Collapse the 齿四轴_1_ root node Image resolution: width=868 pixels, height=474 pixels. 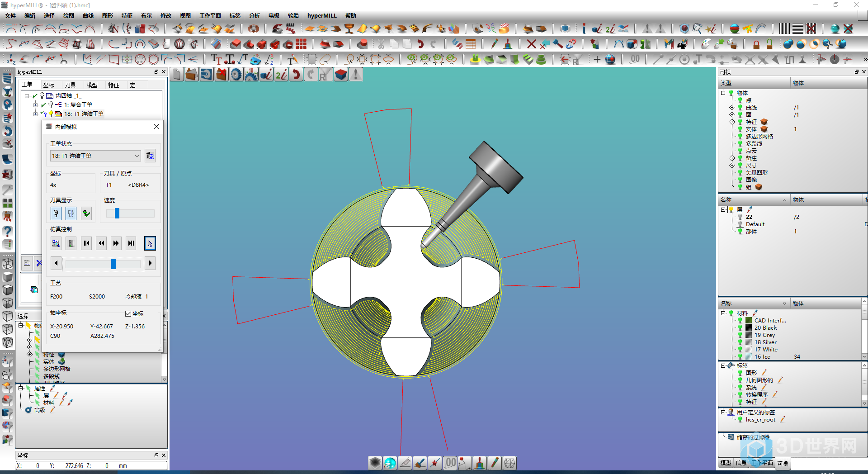click(x=27, y=96)
